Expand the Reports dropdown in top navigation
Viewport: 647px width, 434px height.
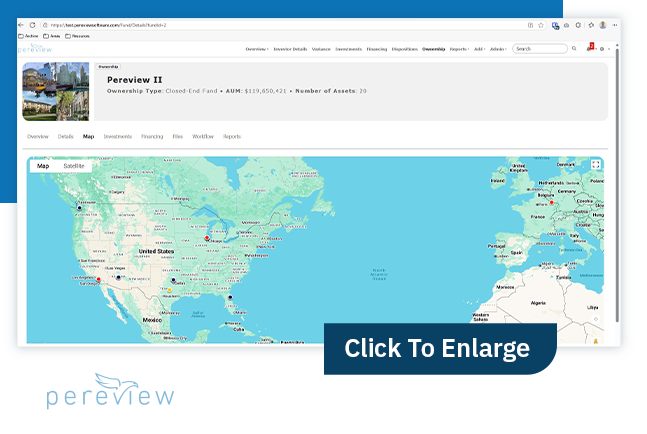pos(460,48)
